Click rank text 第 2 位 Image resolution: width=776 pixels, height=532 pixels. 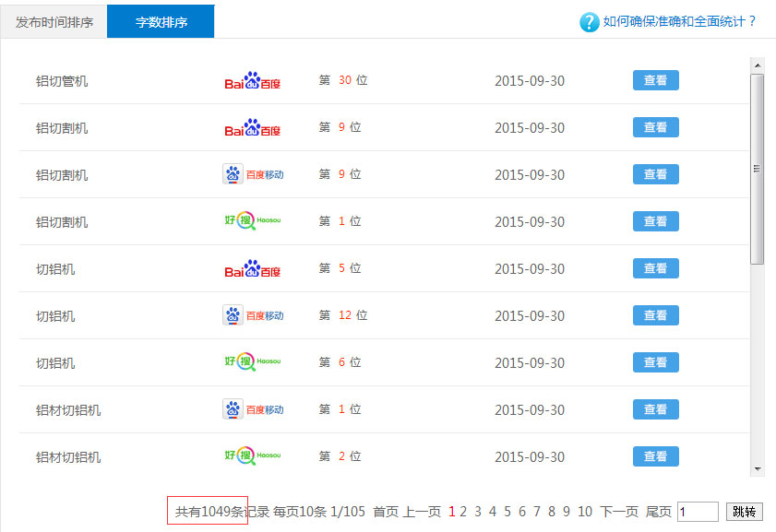[x=340, y=455]
